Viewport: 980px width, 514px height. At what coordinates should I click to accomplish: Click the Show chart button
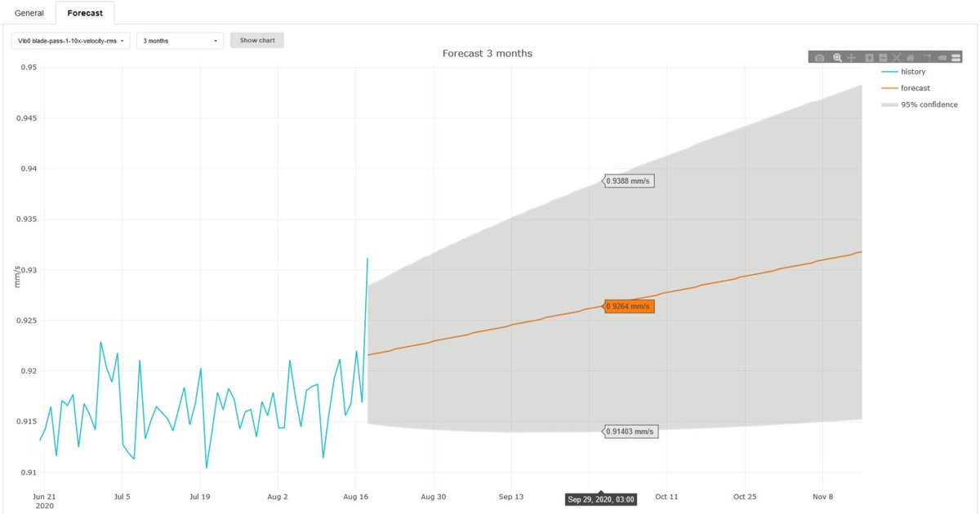257,40
